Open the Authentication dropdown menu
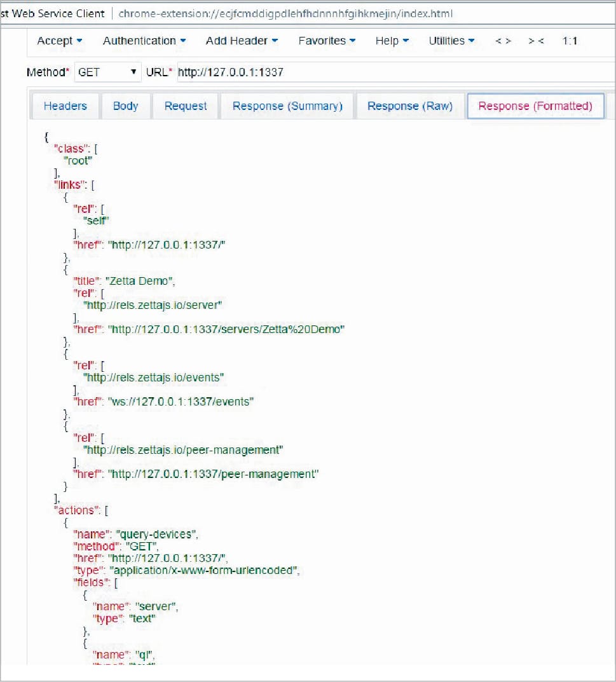The width and height of the screenshot is (616, 682). pos(144,41)
